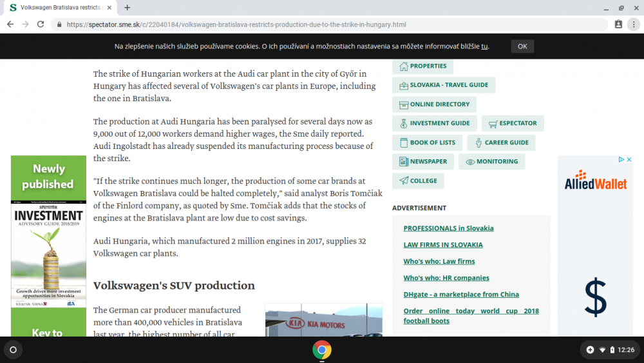Open world cup 2018 football boots link
The height and width of the screenshot is (363, 644).
tap(471, 316)
